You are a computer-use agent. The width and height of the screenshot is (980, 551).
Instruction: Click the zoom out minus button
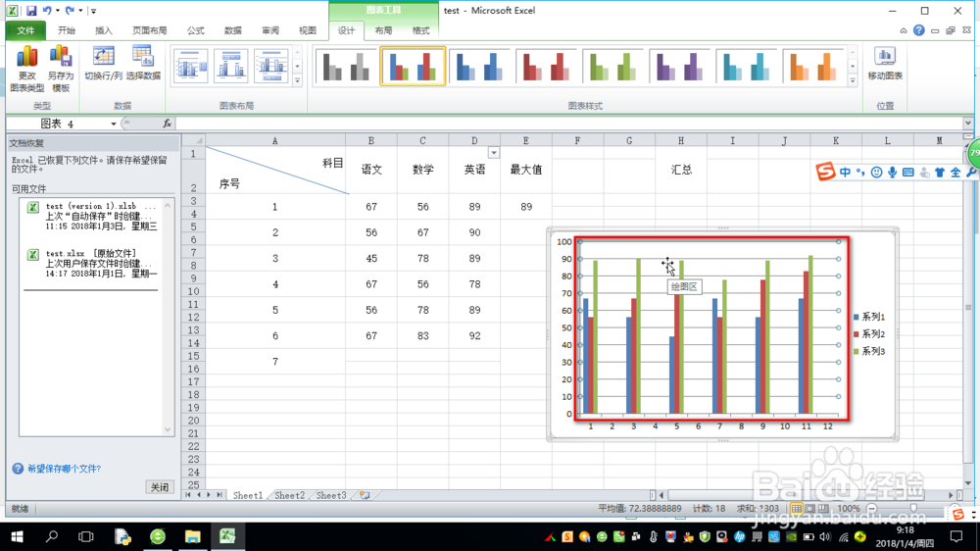pyautogui.click(x=872, y=509)
